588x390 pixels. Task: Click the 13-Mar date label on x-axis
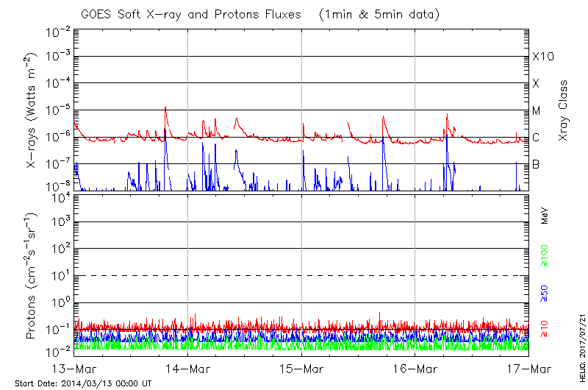point(75,369)
